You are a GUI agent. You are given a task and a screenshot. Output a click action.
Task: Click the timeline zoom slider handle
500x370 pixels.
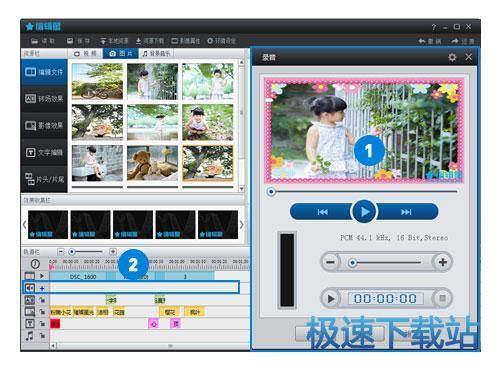pyautogui.click(x=71, y=252)
